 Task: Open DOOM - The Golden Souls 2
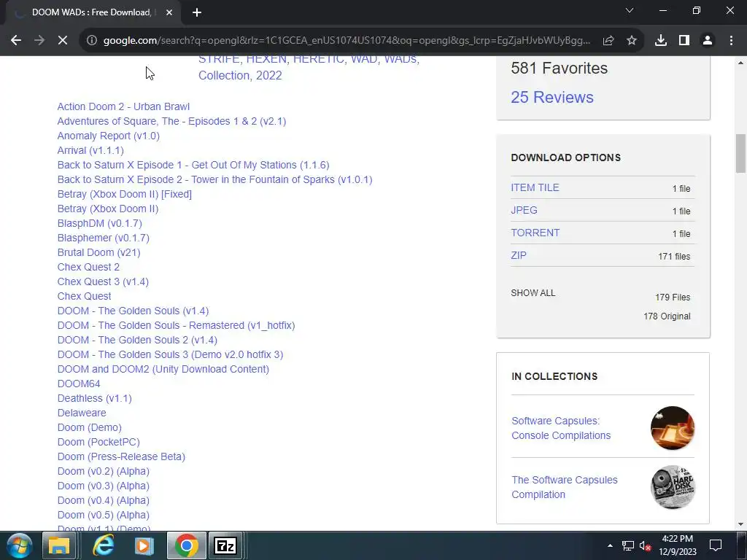137,340
